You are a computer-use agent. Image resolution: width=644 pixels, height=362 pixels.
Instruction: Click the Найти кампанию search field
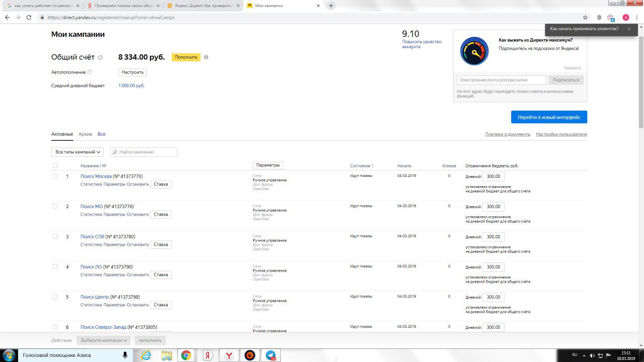click(x=143, y=152)
